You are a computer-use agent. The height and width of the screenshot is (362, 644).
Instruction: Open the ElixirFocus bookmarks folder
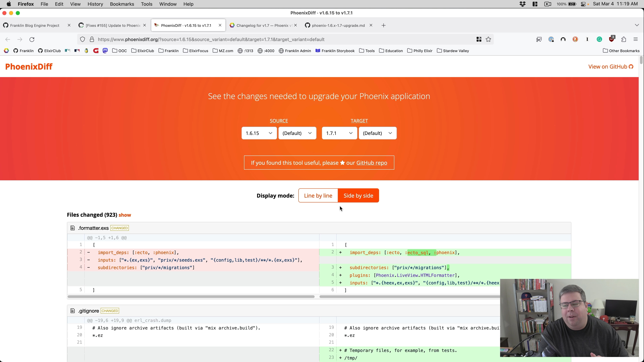point(196,51)
